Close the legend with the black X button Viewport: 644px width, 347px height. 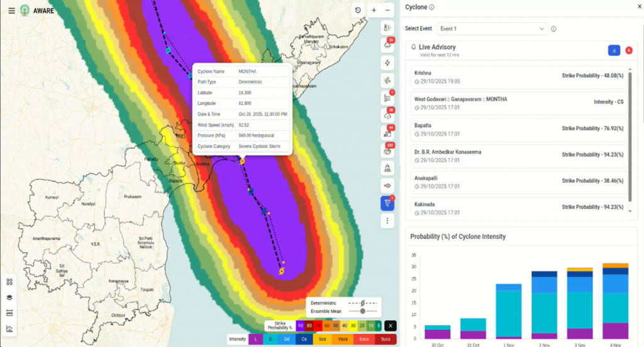(x=390, y=326)
